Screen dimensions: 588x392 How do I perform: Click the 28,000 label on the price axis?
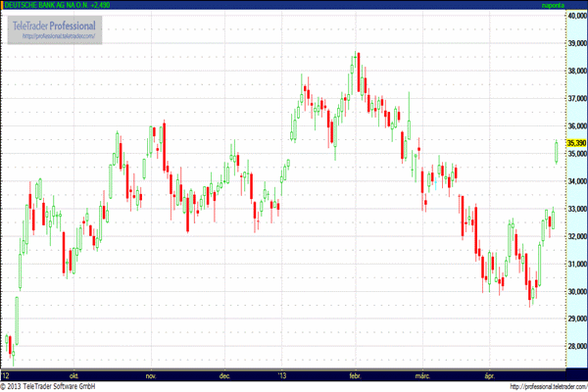576,347
